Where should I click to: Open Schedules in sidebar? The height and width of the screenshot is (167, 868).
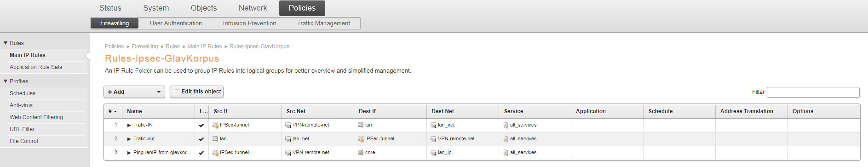(23, 93)
